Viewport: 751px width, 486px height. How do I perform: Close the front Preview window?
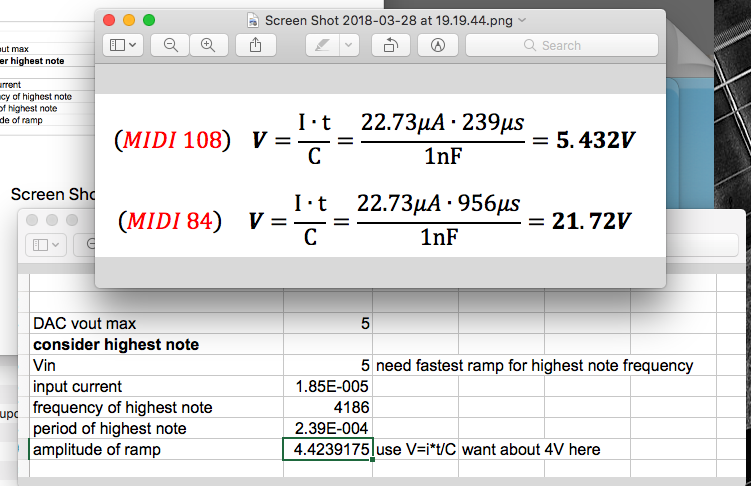tap(110, 20)
